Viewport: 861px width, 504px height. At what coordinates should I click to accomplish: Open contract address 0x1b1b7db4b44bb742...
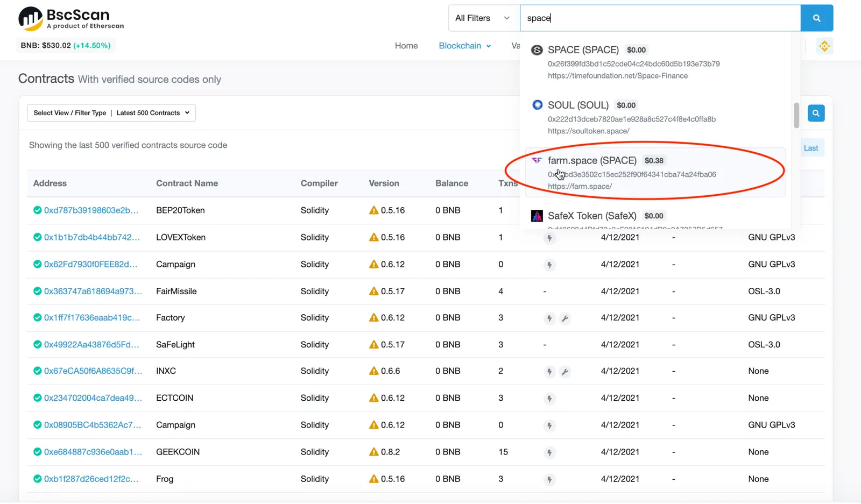click(92, 237)
